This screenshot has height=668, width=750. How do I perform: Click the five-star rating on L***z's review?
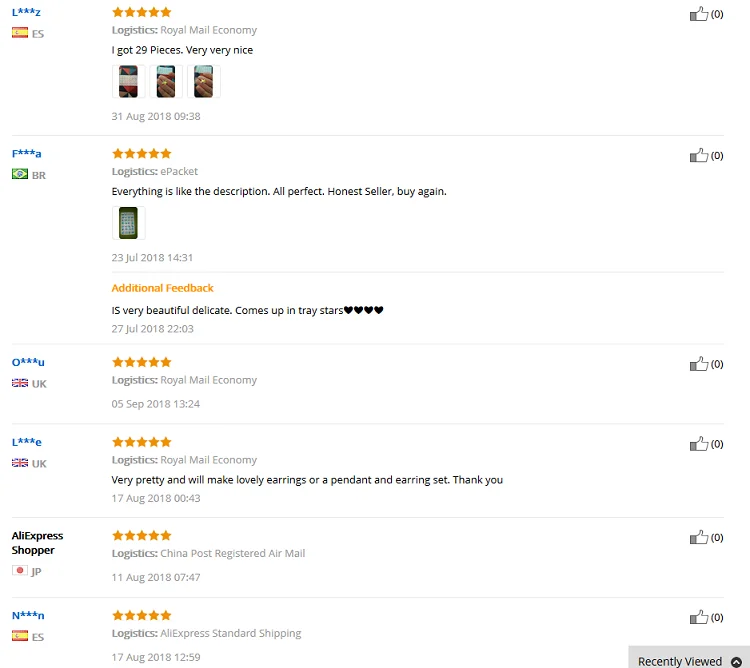[x=142, y=12]
